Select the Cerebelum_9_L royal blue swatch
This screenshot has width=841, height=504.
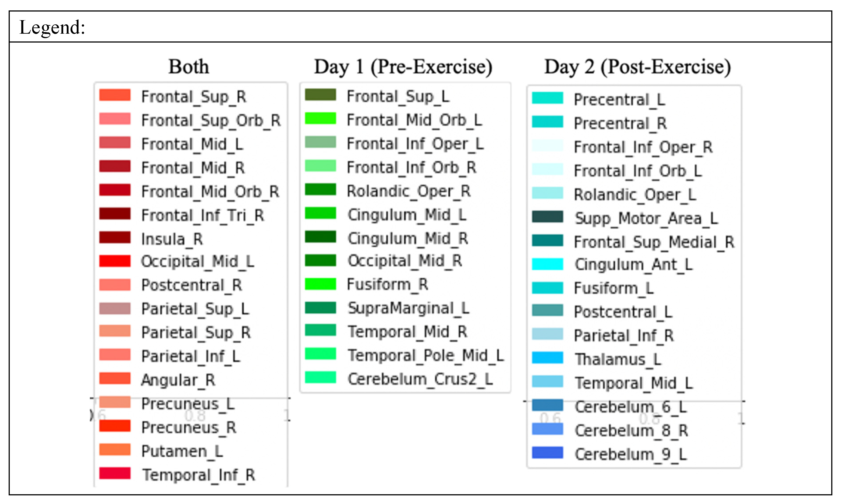(547, 453)
